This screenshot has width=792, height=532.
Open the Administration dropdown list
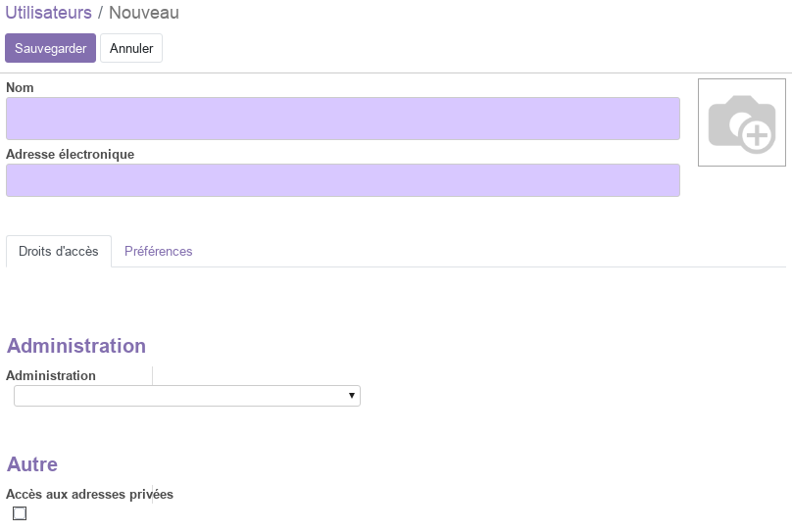pos(187,396)
